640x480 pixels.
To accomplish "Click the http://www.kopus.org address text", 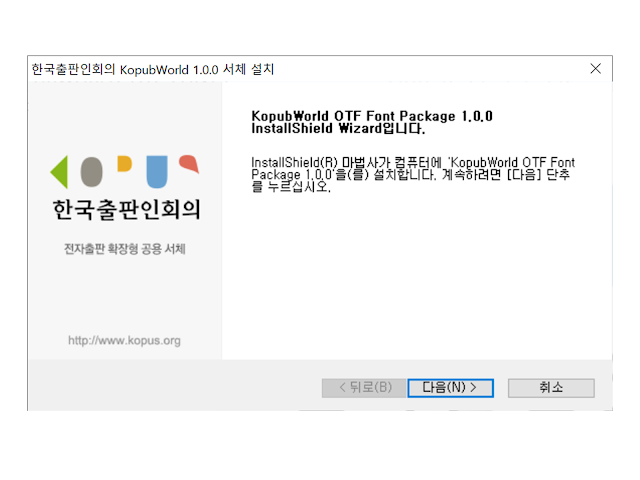I will pos(124,340).
